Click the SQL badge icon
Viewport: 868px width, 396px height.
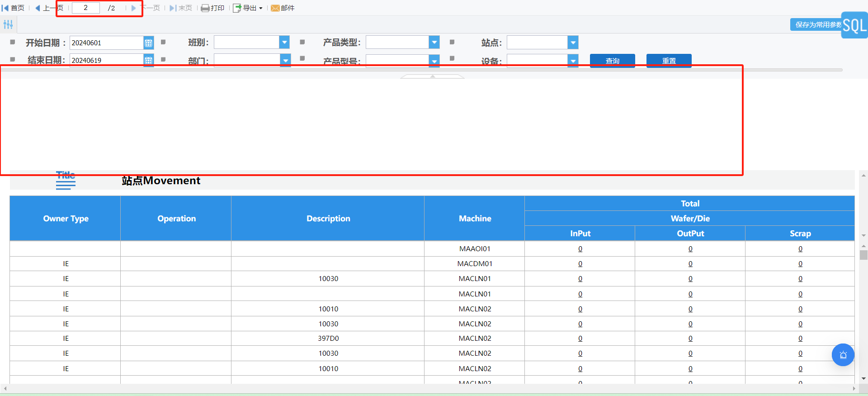tap(854, 25)
